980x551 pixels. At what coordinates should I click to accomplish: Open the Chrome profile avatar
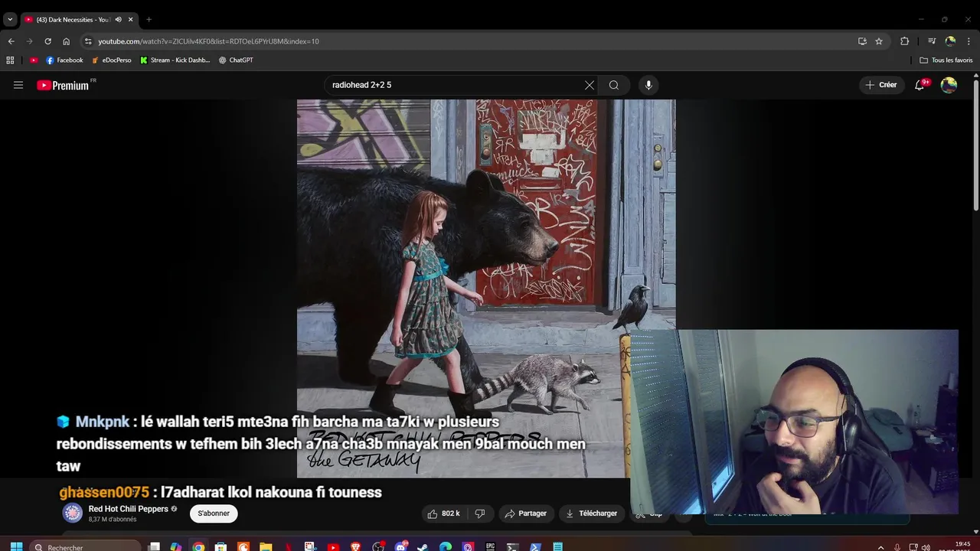click(x=950, y=41)
